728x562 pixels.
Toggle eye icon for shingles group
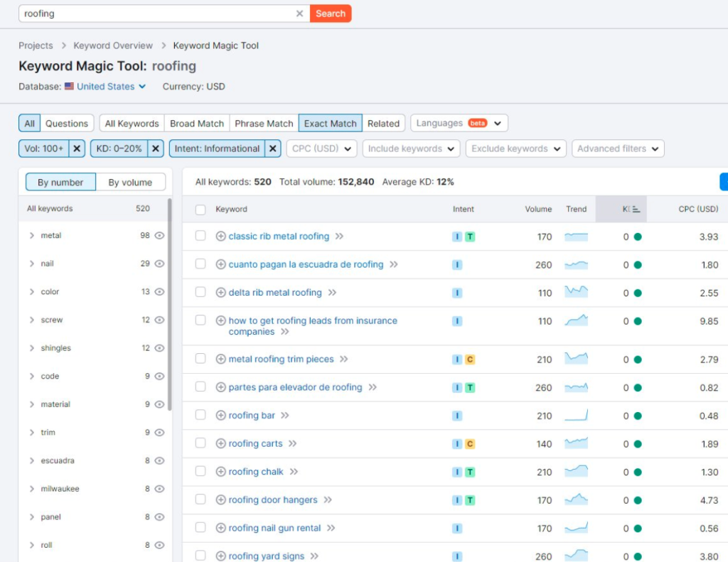(x=159, y=348)
